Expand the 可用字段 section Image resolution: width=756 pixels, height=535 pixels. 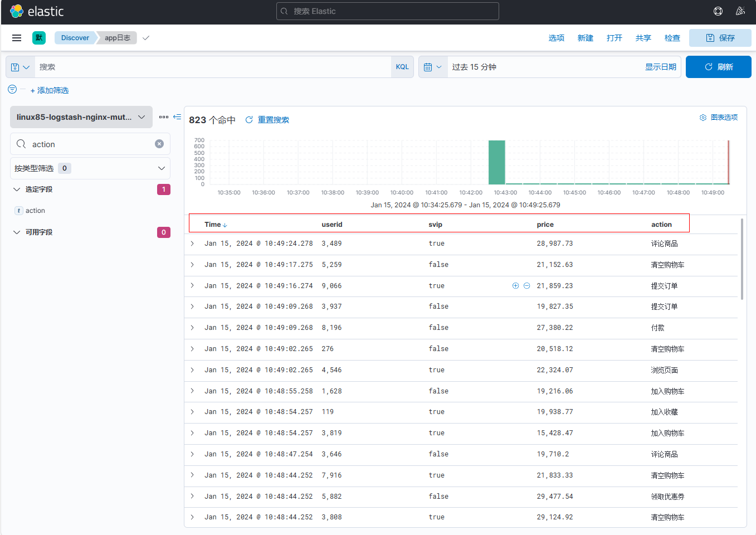tap(17, 232)
